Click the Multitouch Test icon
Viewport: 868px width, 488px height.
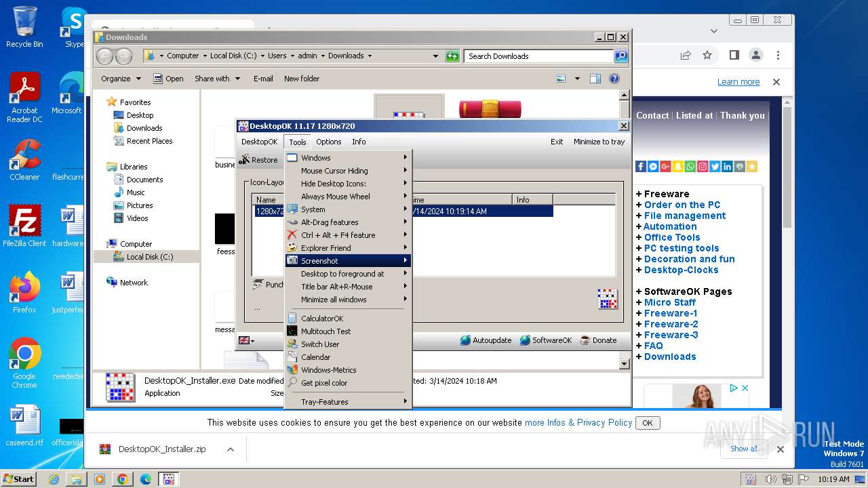tap(292, 331)
